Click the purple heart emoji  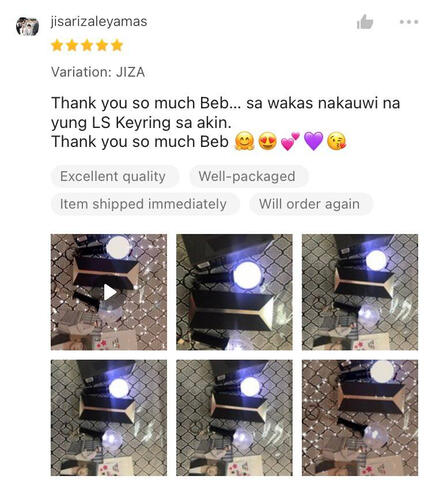[314, 141]
